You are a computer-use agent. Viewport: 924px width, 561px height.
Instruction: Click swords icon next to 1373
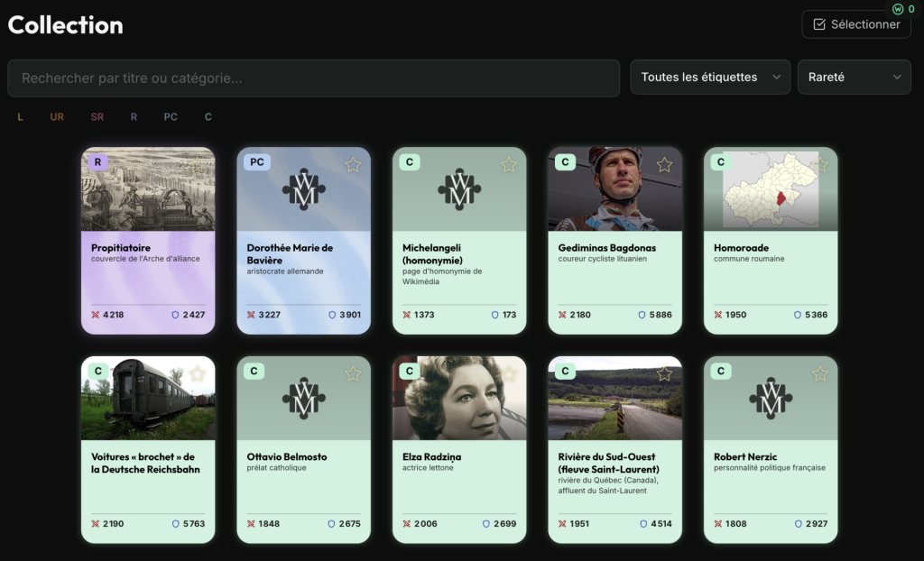tap(407, 315)
